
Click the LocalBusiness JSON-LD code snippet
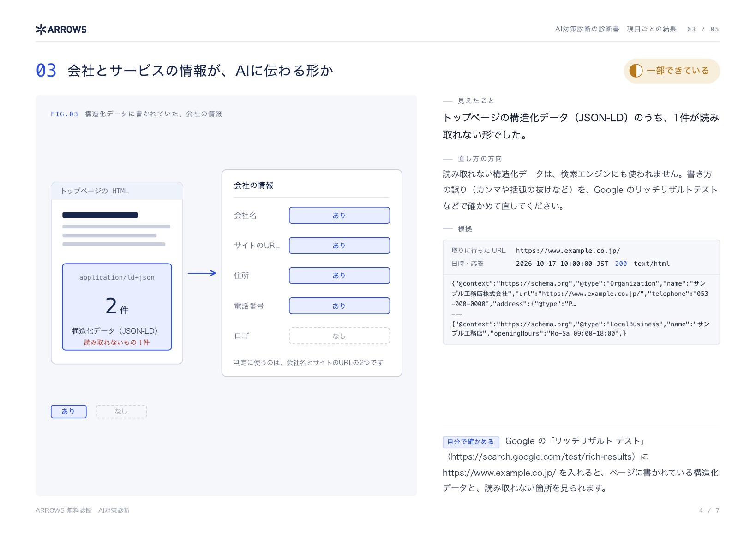point(580,329)
